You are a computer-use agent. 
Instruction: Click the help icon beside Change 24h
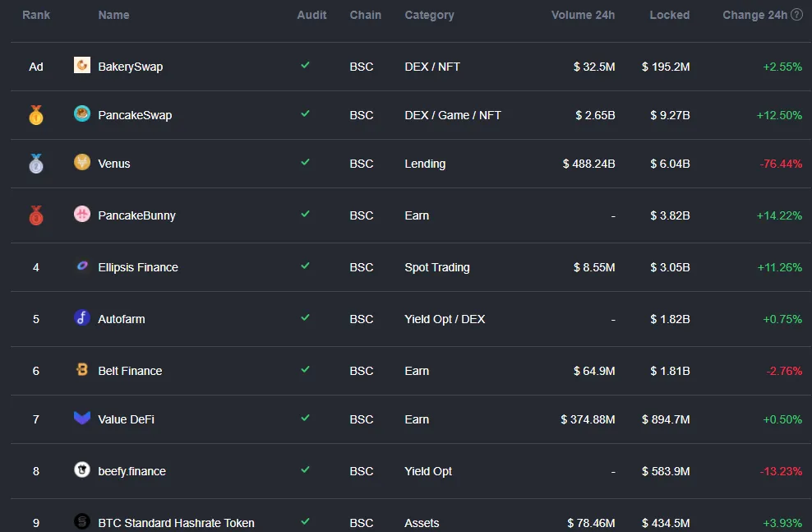tap(796, 15)
